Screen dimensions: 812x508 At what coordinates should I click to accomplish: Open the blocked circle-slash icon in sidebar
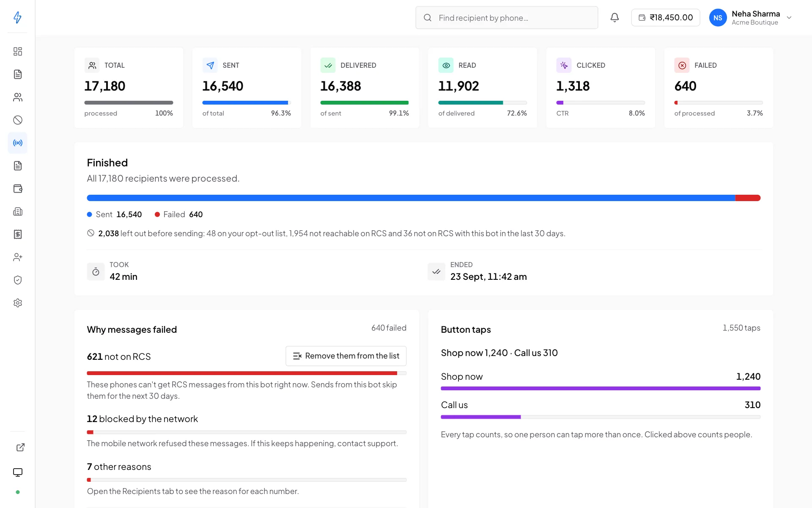tap(17, 120)
